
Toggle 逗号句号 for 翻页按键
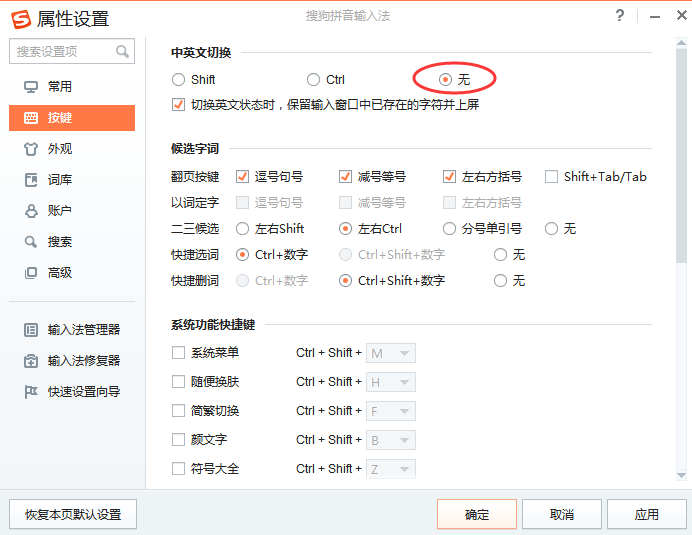pyautogui.click(x=242, y=177)
